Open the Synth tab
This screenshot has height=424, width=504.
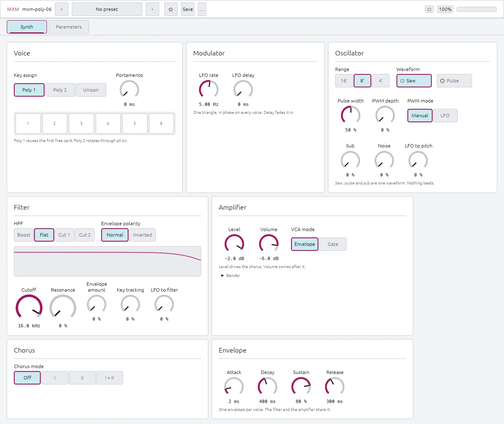pyautogui.click(x=27, y=27)
